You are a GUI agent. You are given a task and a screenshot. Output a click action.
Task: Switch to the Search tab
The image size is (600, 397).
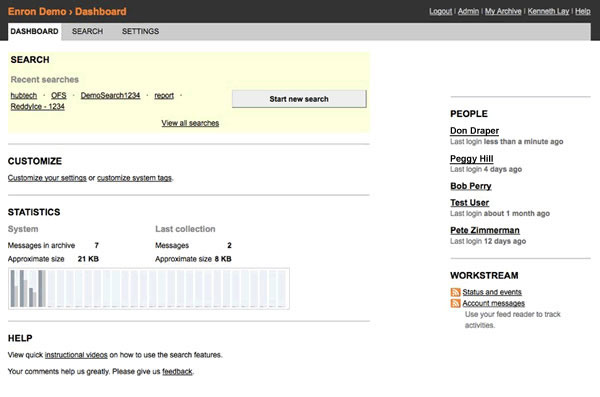click(x=87, y=31)
